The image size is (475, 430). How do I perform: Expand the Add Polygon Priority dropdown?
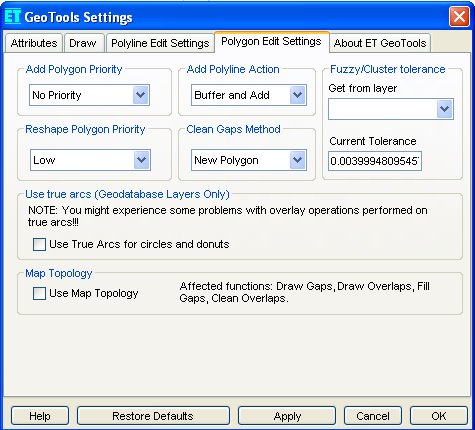point(141,95)
